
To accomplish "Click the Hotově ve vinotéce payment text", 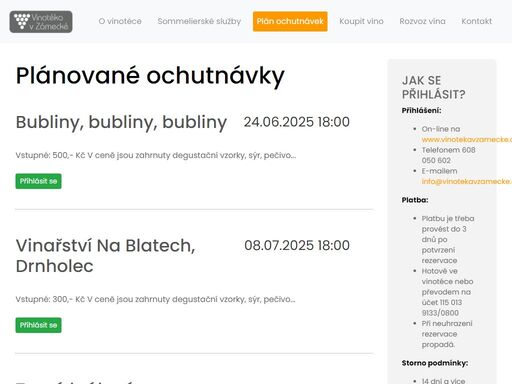I will (x=447, y=292).
